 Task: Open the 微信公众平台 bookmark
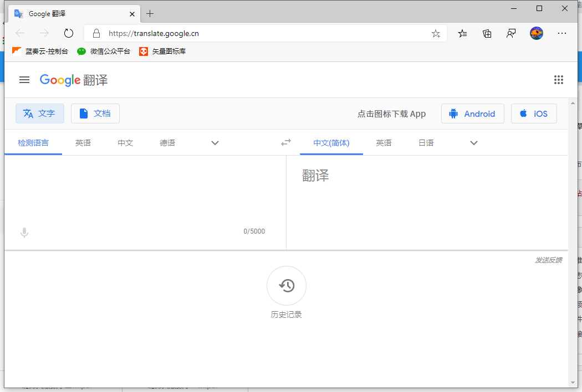104,51
